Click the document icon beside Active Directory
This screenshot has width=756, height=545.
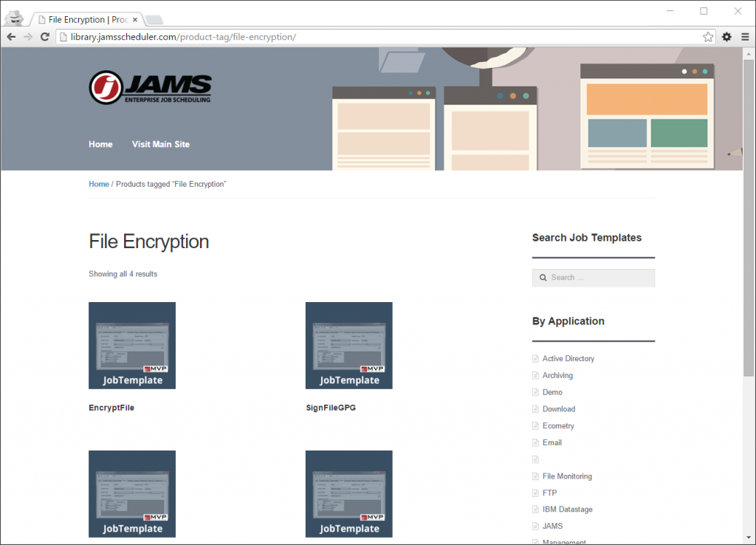tap(535, 358)
